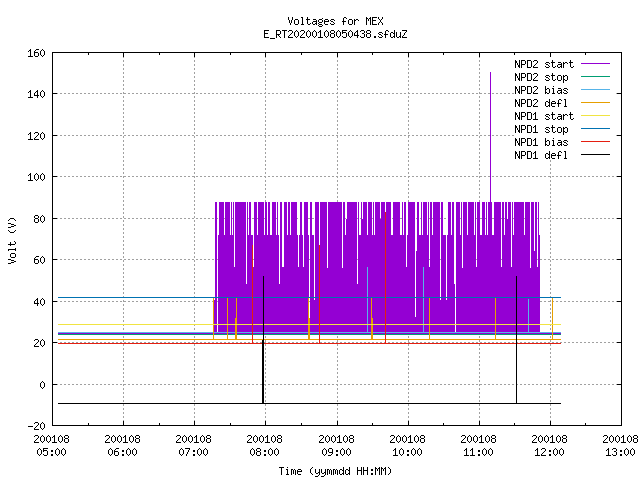
Task: Select the file name E_RT20200108050438.sfduZ
Action: (335, 34)
